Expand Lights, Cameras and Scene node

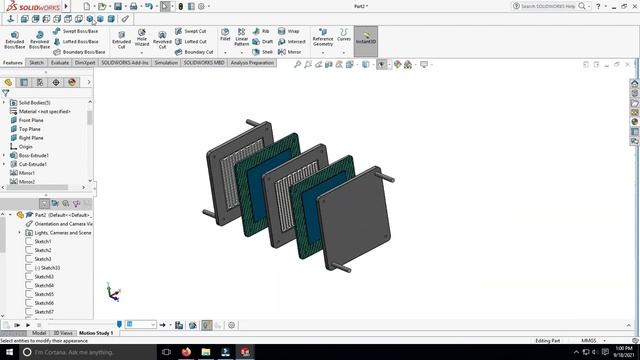[19, 233]
